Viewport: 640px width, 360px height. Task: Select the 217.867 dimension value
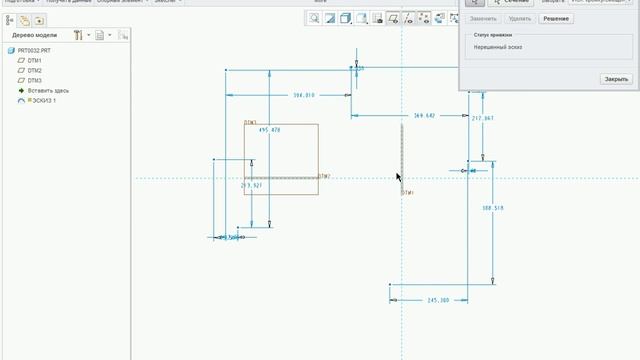tap(483, 118)
